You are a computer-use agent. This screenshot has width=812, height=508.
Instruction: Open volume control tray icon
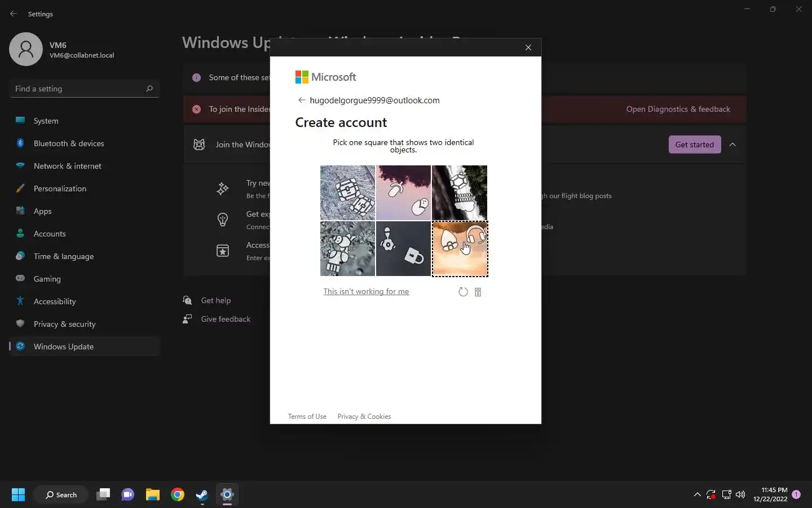tap(740, 495)
